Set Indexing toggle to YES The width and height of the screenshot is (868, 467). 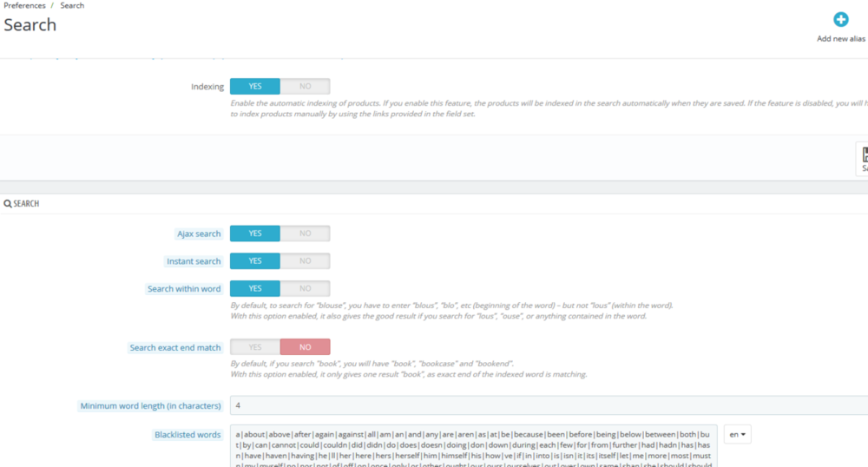coord(255,87)
